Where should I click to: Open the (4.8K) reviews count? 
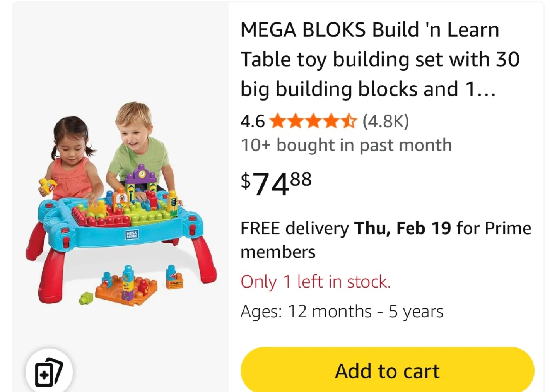coord(386,121)
